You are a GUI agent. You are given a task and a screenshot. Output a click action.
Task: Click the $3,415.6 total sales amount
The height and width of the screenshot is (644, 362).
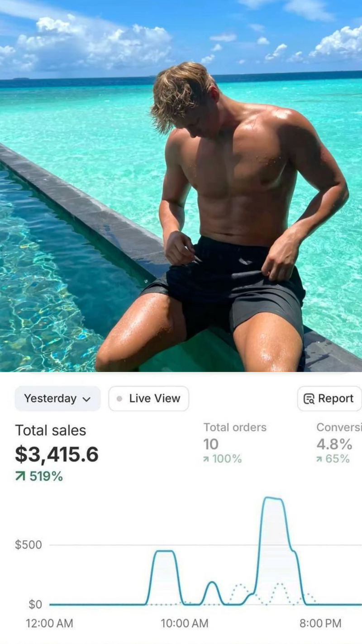tap(57, 454)
